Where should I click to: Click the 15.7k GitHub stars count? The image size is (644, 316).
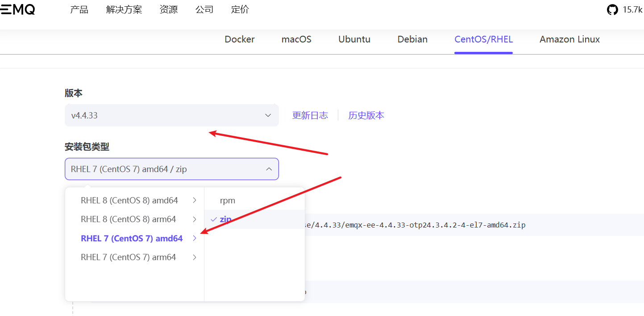(x=633, y=10)
